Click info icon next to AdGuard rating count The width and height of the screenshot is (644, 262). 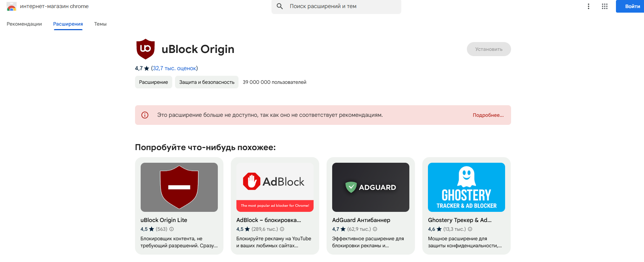click(x=375, y=229)
